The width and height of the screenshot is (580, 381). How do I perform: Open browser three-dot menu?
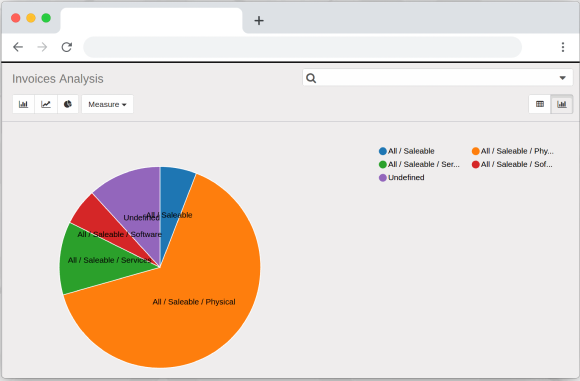tap(563, 47)
